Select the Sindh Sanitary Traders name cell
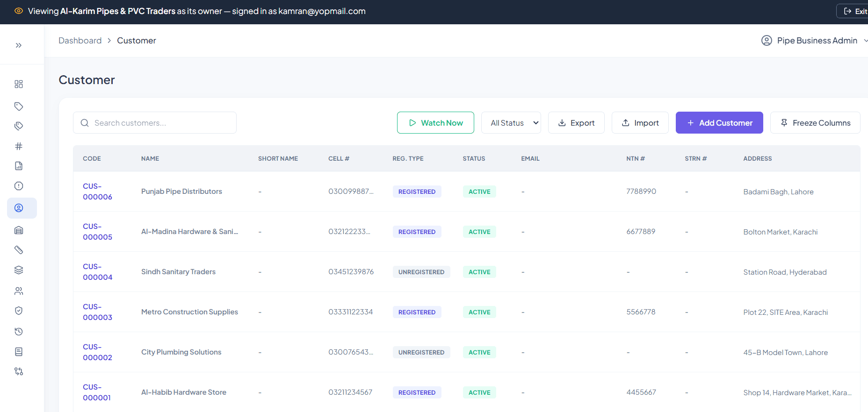Viewport: 868px width, 412px height. 178,272
